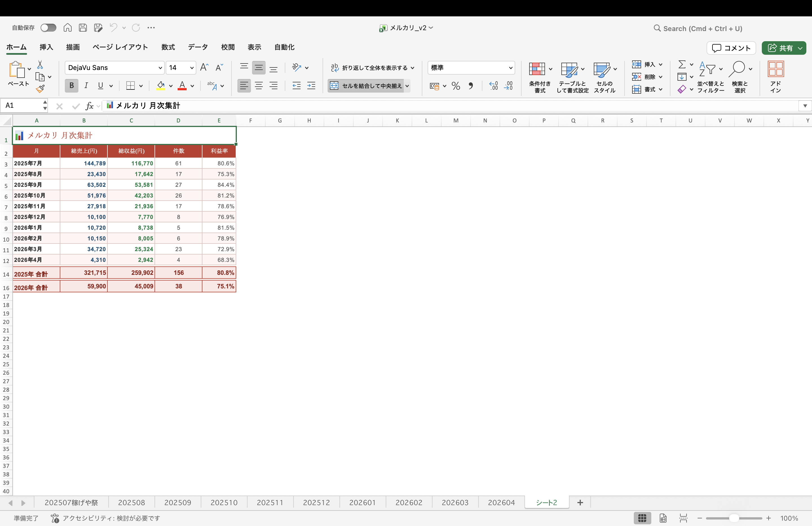
Task: Add a new sheet with plus button
Action: click(580, 502)
